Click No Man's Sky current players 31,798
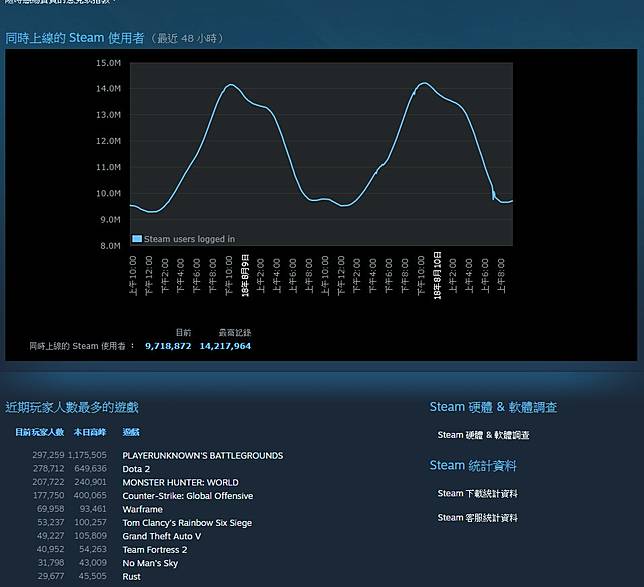 51,562
